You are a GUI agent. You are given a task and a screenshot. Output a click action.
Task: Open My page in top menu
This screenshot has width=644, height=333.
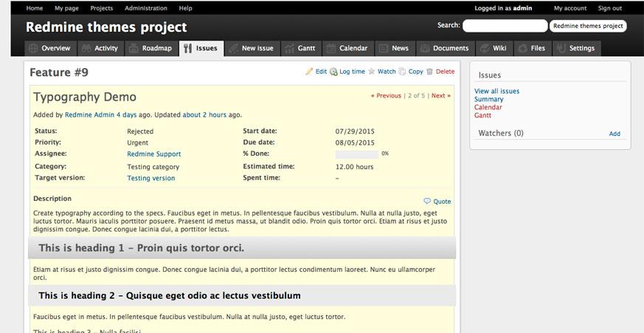(66, 8)
